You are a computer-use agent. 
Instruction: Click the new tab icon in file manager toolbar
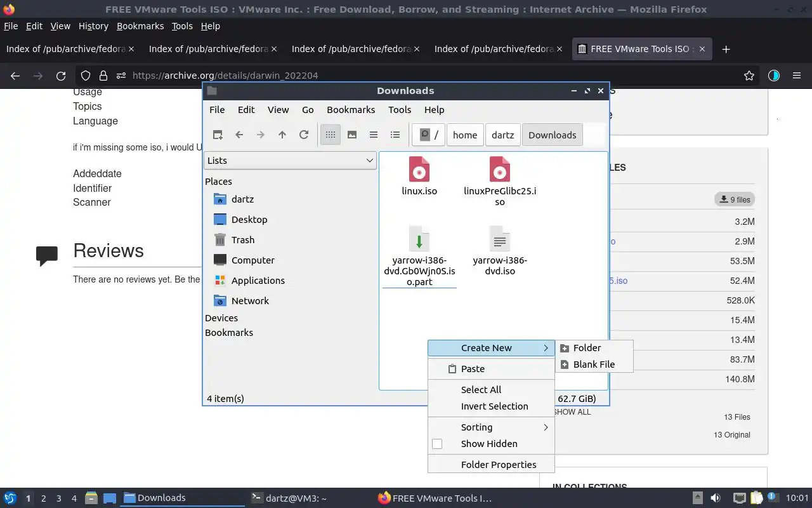tap(218, 135)
